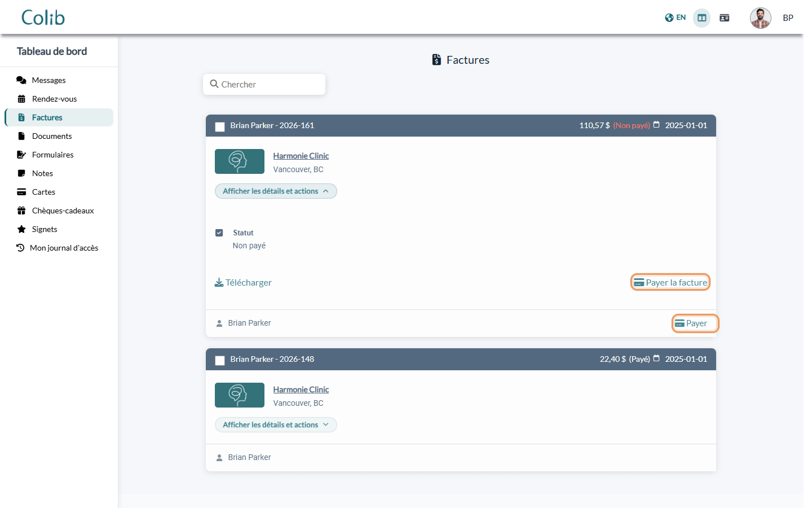812x508 pixels.
Task: Click the calendar icon in invoice 2026-148 header
Action: [x=656, y=358]
